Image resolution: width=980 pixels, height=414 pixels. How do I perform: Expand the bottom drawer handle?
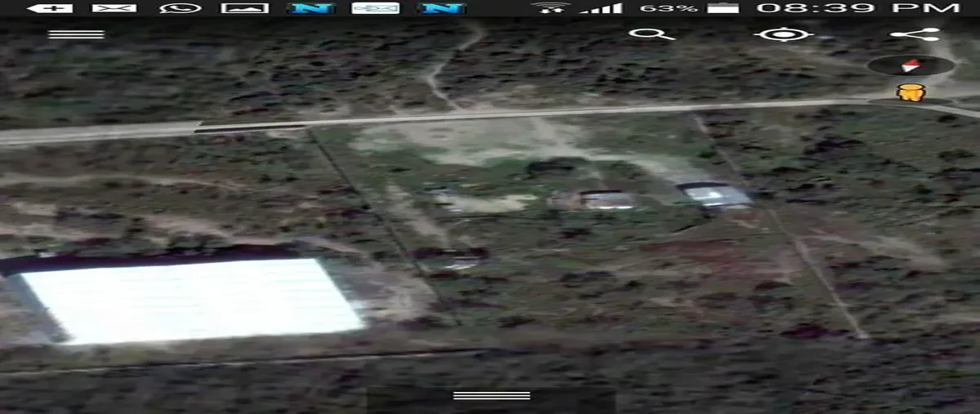click(x=491, y=396)
